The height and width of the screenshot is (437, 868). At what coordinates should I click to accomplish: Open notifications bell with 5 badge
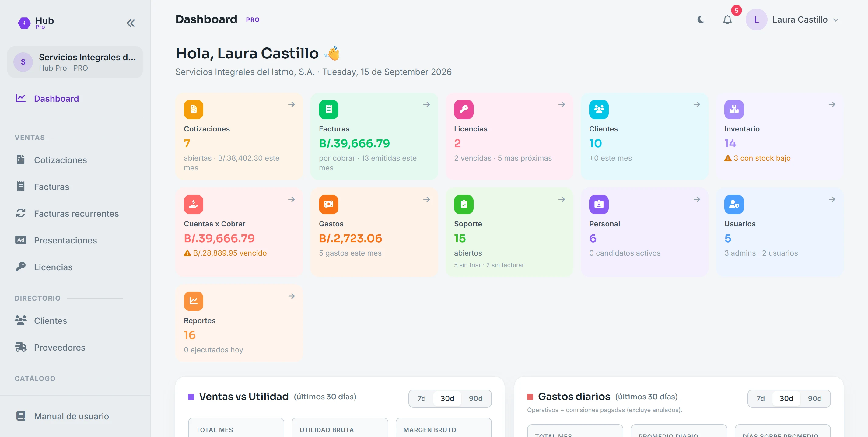coord(727,19)
